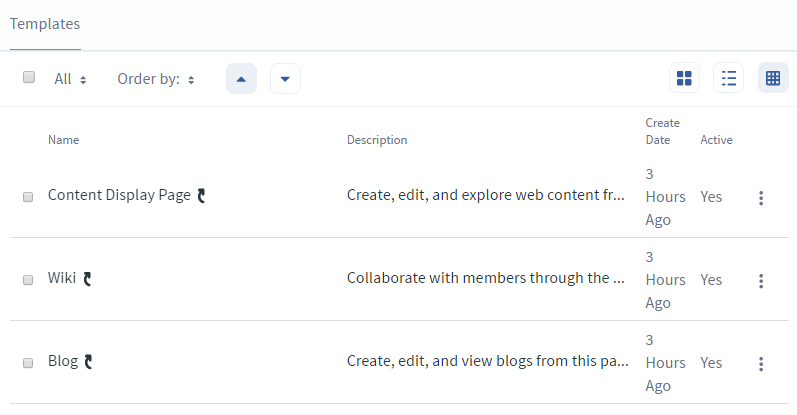The image size is (797, 415).
Task: Switch to icon card view
Action: (x=684, y=78)
